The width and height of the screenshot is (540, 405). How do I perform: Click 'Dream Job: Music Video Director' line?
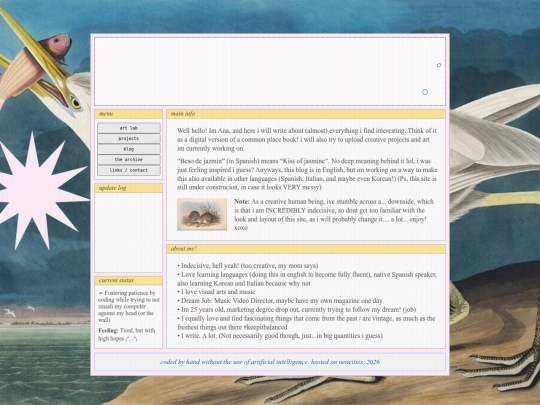point(280,301)
